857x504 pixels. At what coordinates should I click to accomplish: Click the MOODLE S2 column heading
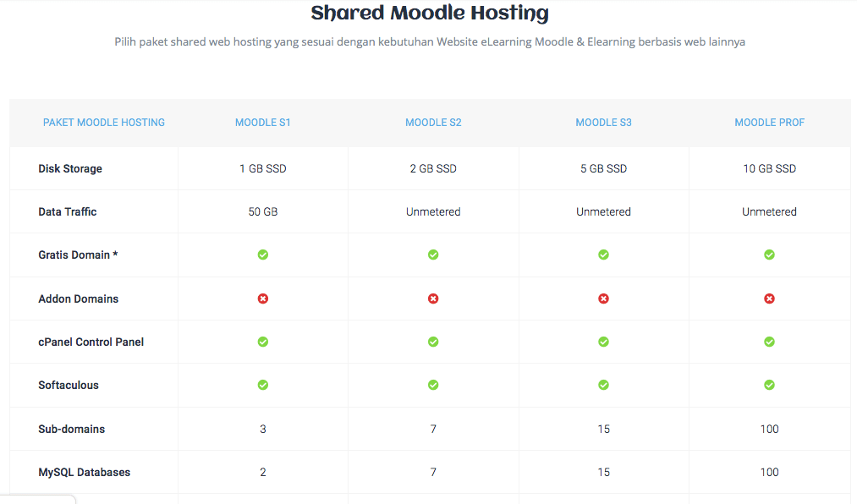[x=433, y=122]
